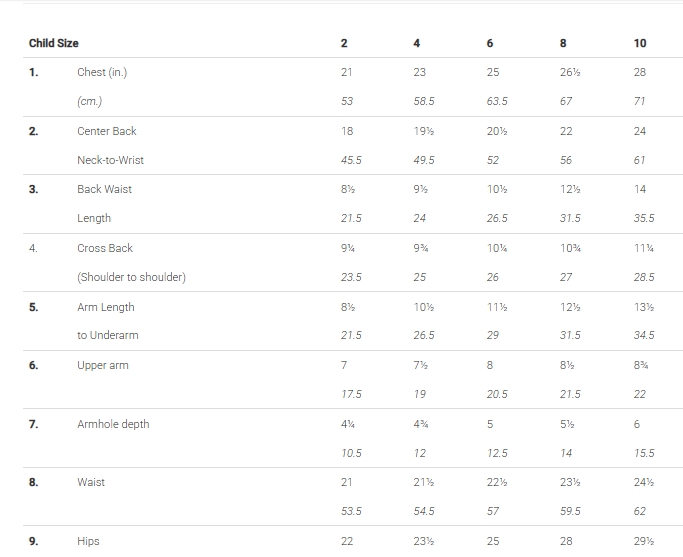Click the 58.5 chest centimeter value
This screenshot has width=683, height=557.
[x=423, y=101]
